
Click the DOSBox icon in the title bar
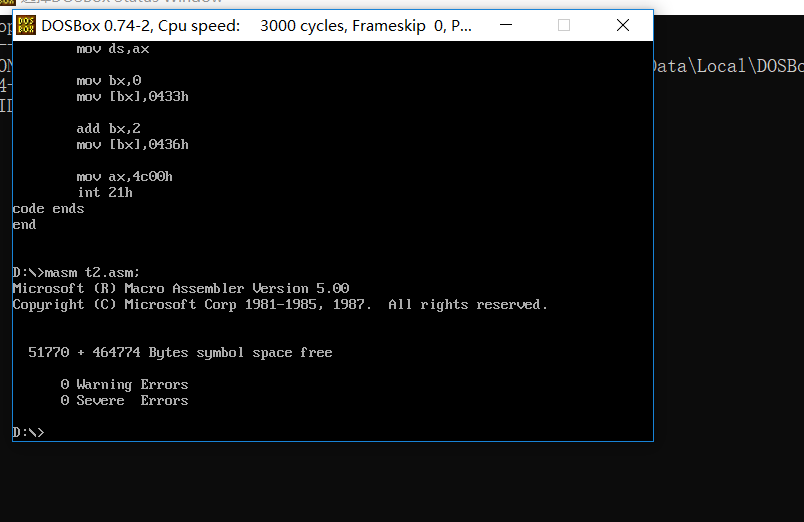pos(26,25)
